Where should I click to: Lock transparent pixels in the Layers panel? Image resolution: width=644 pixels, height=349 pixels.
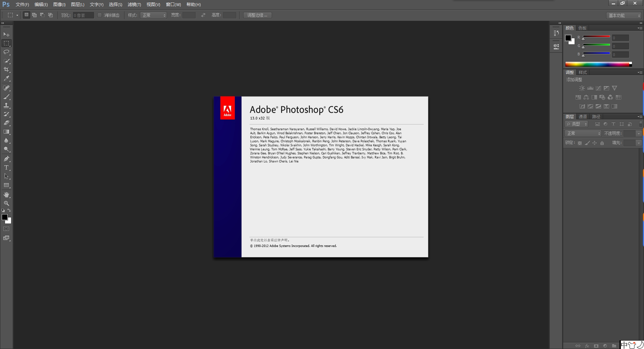[579, 143]
